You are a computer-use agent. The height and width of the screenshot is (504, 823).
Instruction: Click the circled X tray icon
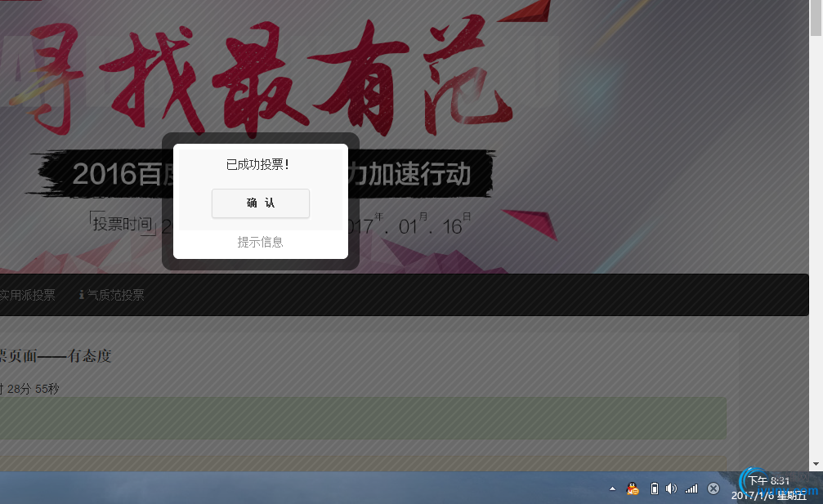(x=713, y=488)
